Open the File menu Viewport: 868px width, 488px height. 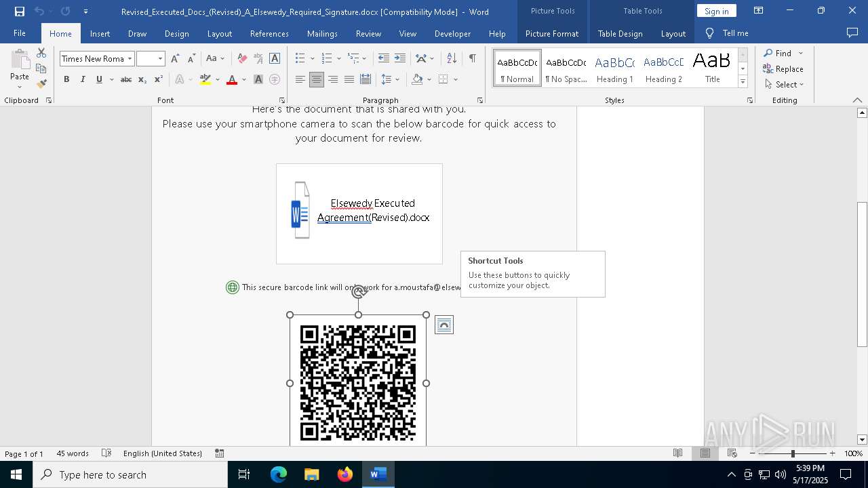pyautogui.click(x=20, y=33)
